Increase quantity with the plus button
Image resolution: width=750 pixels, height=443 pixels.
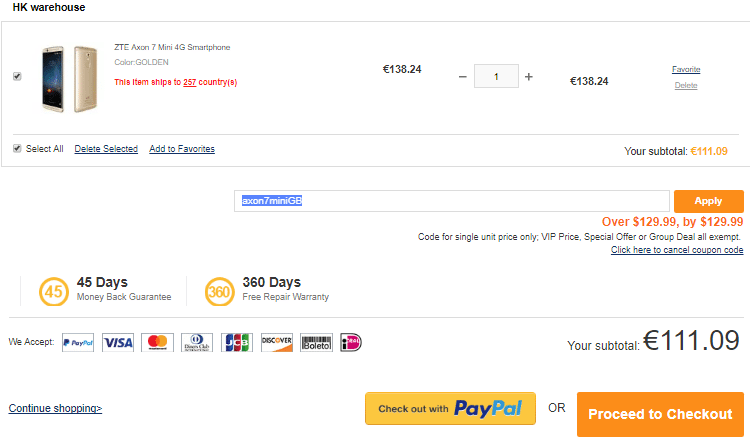529,77
